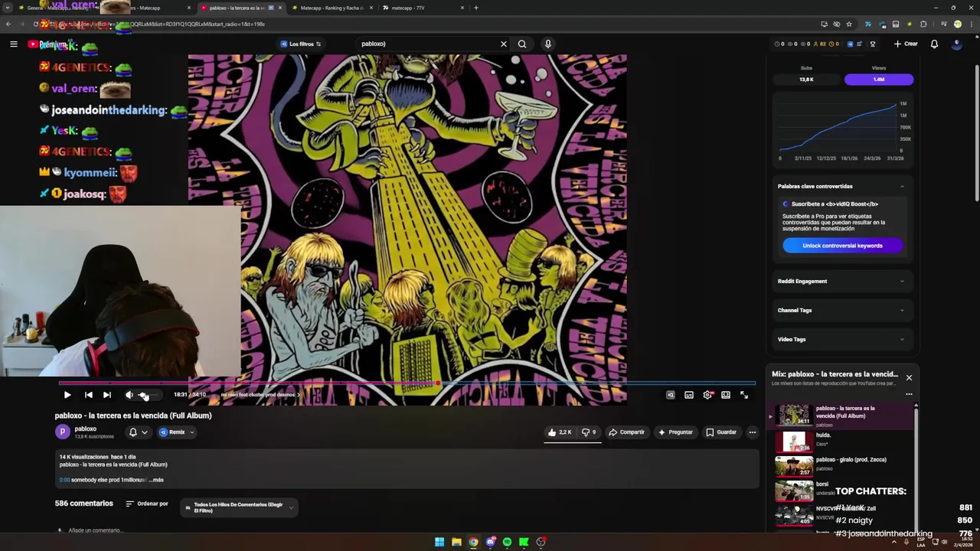980x551 pixels.
Task: Start voice search with microphone
Action: tap(547, 44)
